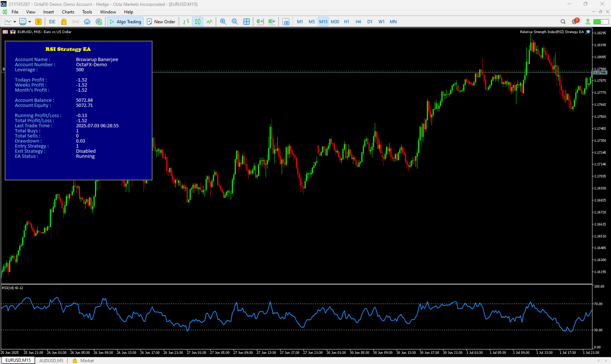Click the green connection status bar
Viewport: 611px width, 364px height.
(601, 22)
